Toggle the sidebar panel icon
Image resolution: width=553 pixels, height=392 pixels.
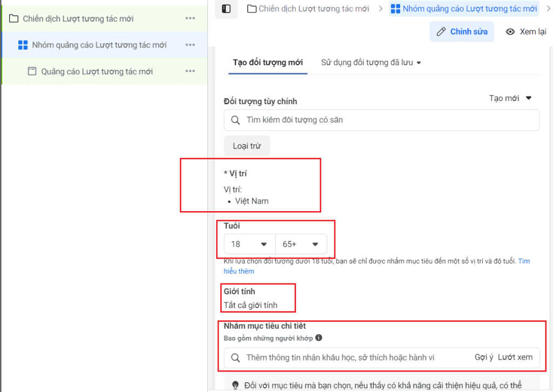pos(226,9)
